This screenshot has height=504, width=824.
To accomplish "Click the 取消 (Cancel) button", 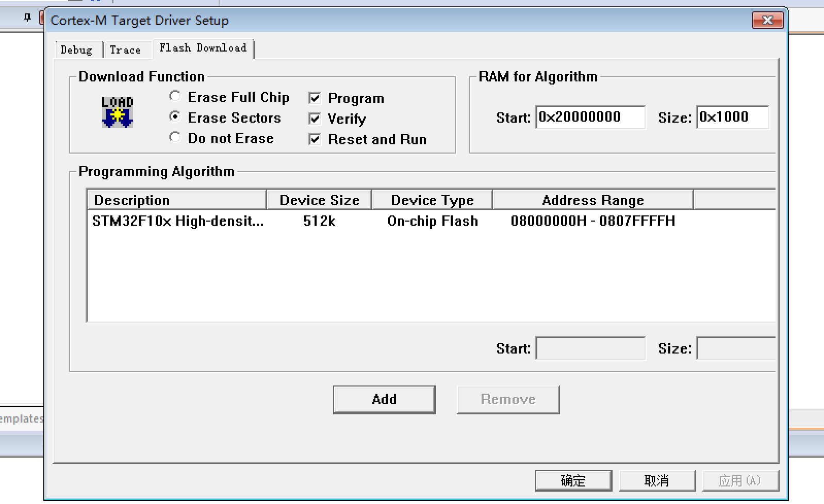I will click(x=656, y=481).
